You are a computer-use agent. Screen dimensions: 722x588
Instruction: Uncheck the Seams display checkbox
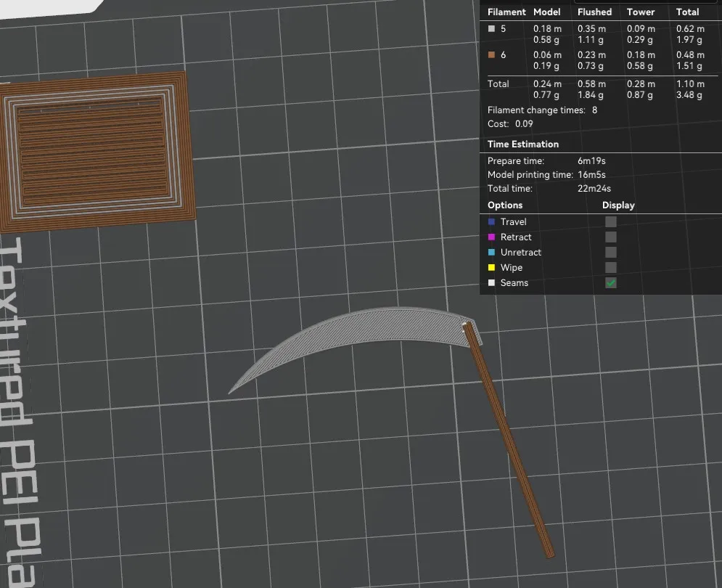pyautogui.click(x=611, y=283)
